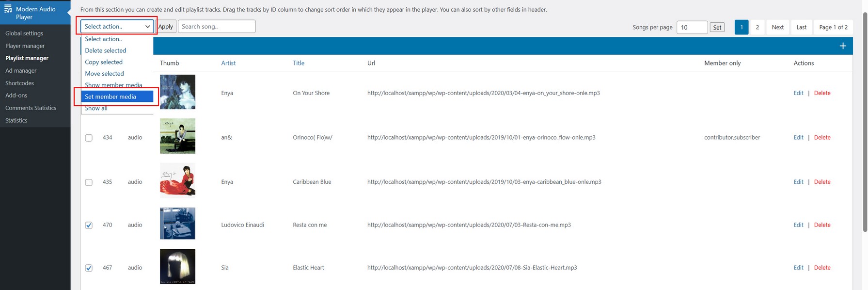
Task: Choose Delete selected option in dropdown
Action: (x=106, y=50)
